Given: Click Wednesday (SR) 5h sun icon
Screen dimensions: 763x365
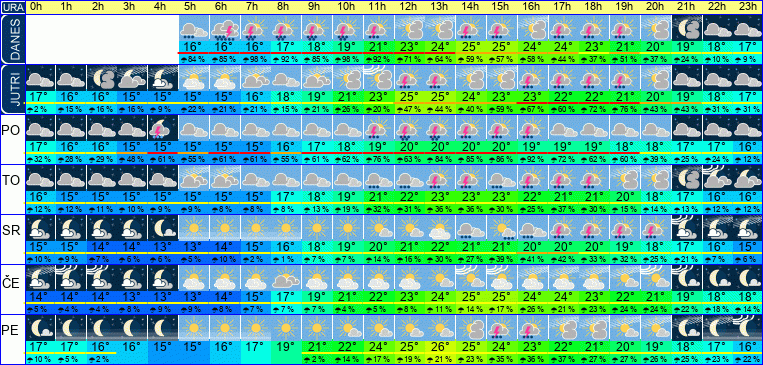Looking at the screenshot, I should (x=193, y=228).
